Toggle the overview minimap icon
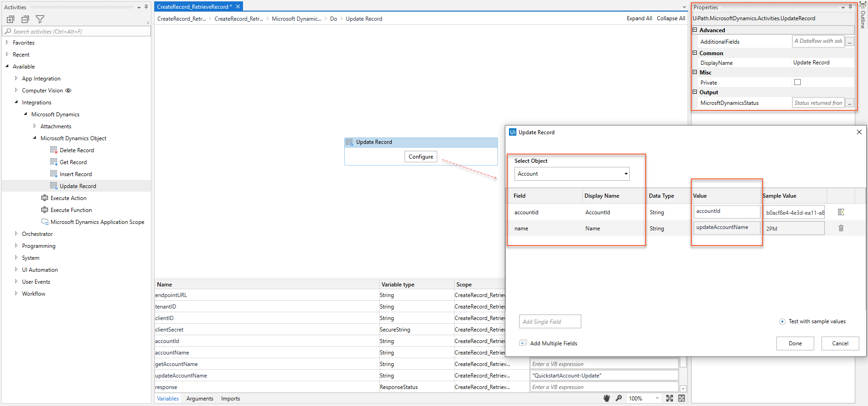Image resolution: width=868 pixels, height=406 pixels. (682, 398)
